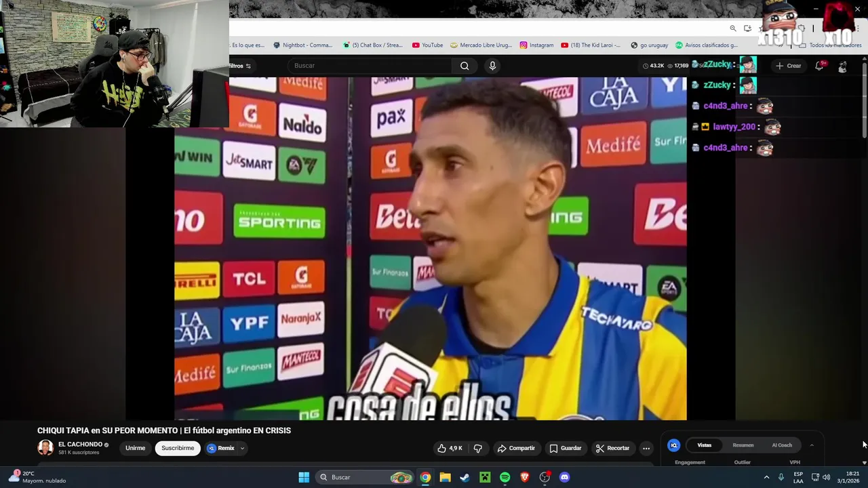Image resolution: width=868 pixels, height=488 pixels.
Task: Click the YouTube account avatar icon
Action: tap(842, 66)
